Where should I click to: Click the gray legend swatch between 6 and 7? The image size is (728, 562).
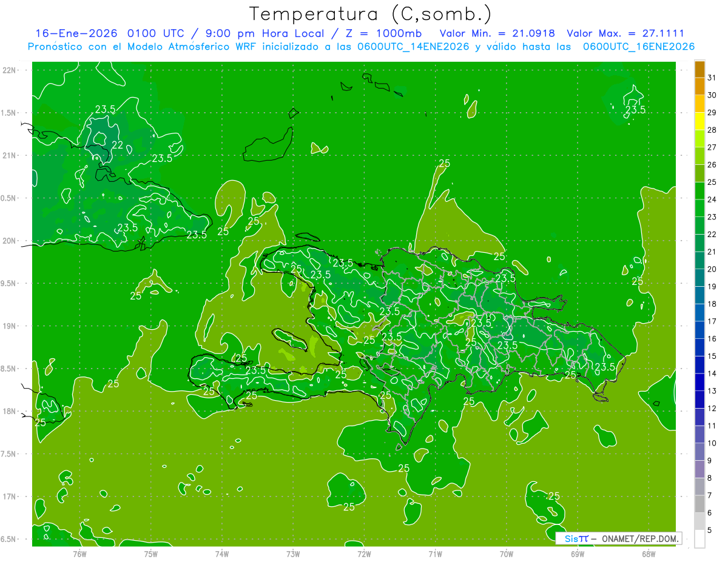click(699, 504)
